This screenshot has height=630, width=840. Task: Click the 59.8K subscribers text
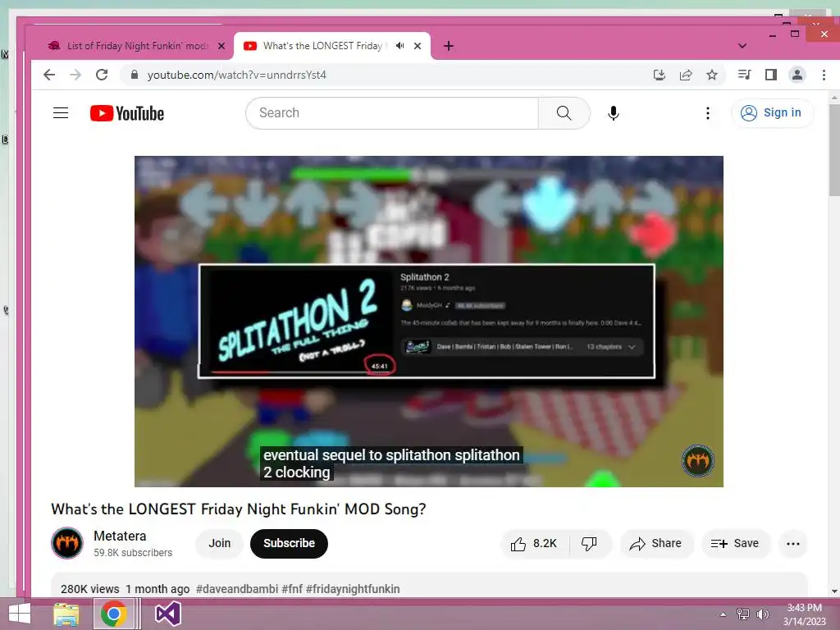pyautogui.click(x=133, y=553)
